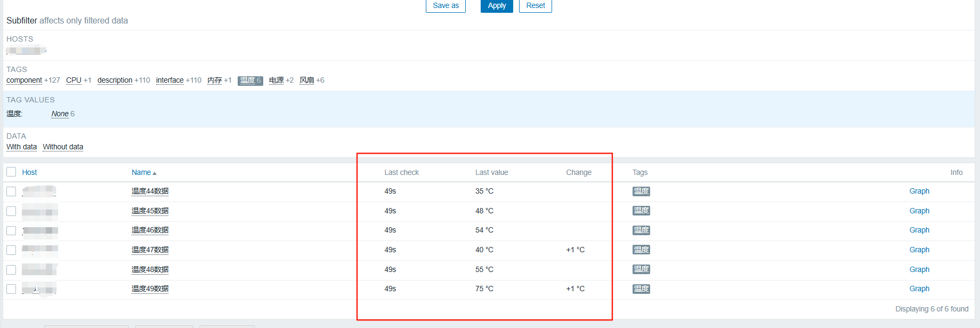
Task: Reset the filter settings
Action: (535, 6)
